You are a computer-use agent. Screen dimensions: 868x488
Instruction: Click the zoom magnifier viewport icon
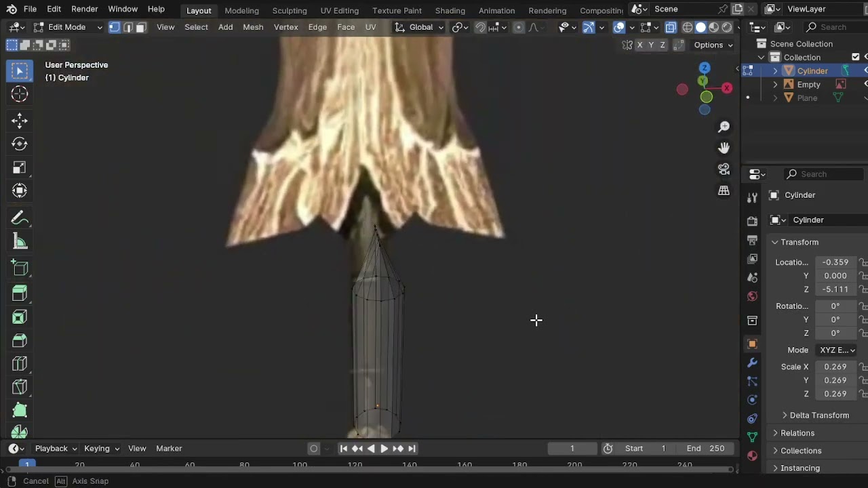pyautogui.click(x=724, y=127)
